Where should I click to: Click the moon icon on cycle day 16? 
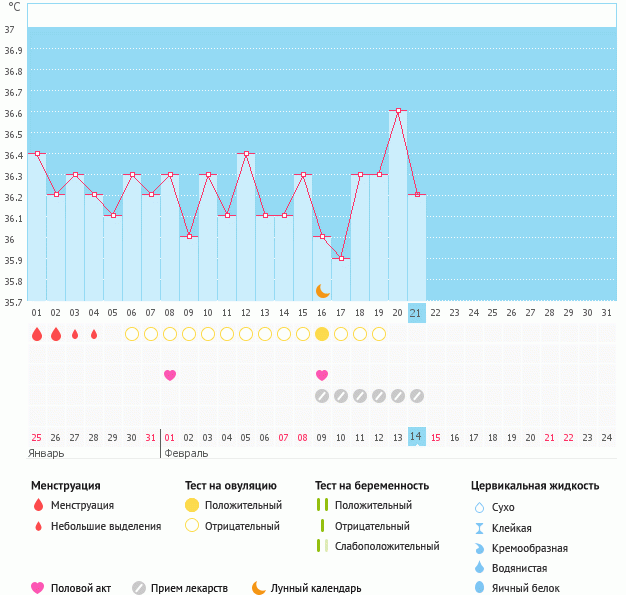pyautogui.click(x=322, y=290)
